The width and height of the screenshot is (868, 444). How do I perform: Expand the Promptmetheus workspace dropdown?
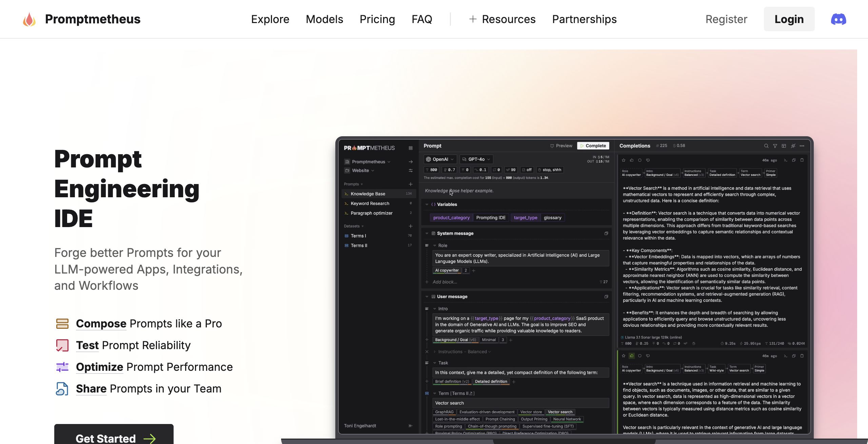pyautogui.click(x=371, y=162)
